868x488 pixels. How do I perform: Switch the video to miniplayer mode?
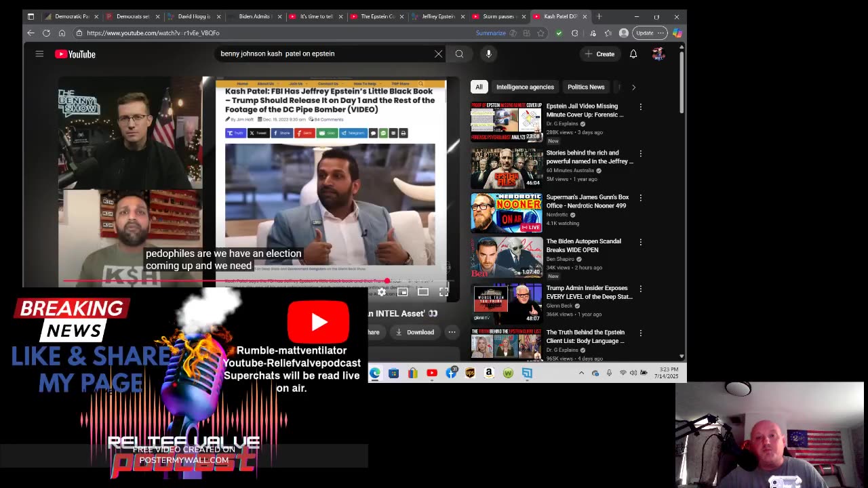click(x=402, y=292)
